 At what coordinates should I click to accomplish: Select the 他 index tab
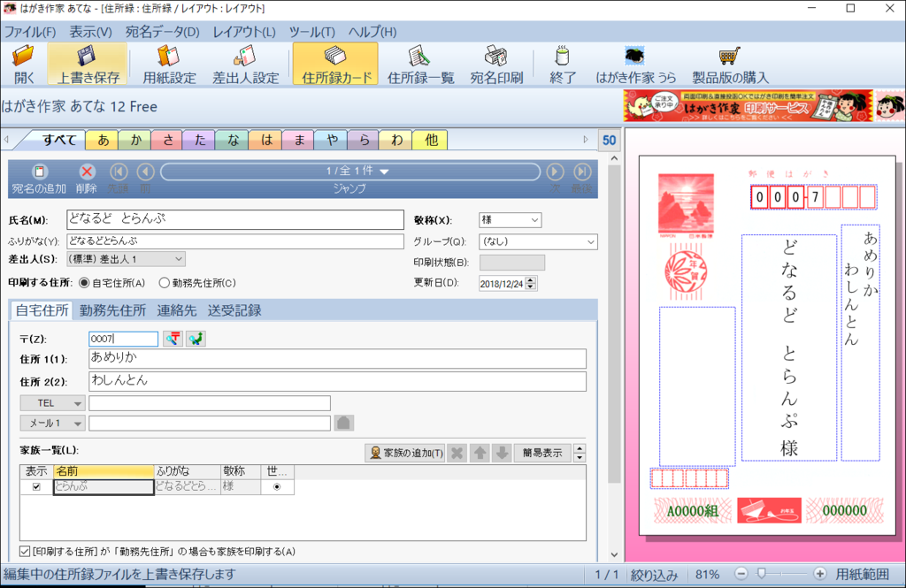tap(431, 141)
